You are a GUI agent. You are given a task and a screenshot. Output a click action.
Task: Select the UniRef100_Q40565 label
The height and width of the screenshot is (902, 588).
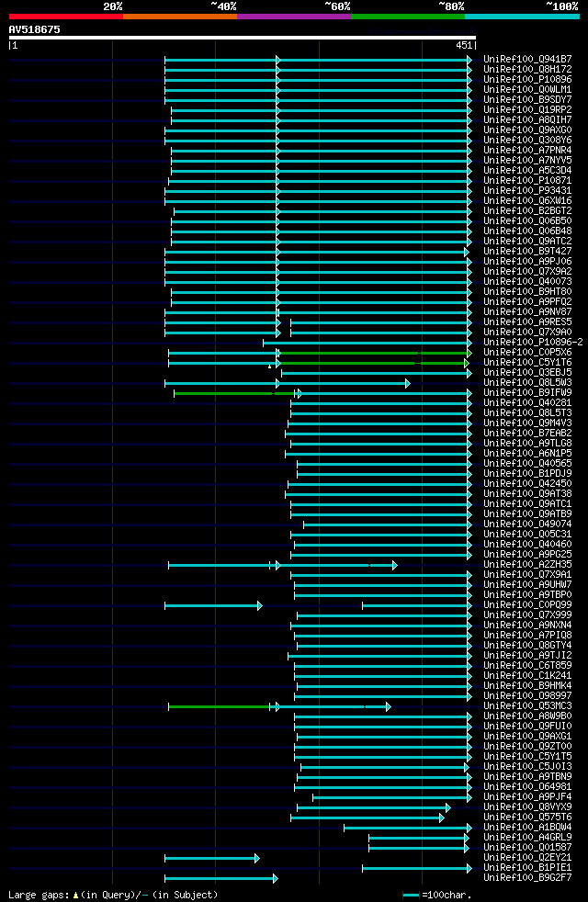[x=527, y=464]
